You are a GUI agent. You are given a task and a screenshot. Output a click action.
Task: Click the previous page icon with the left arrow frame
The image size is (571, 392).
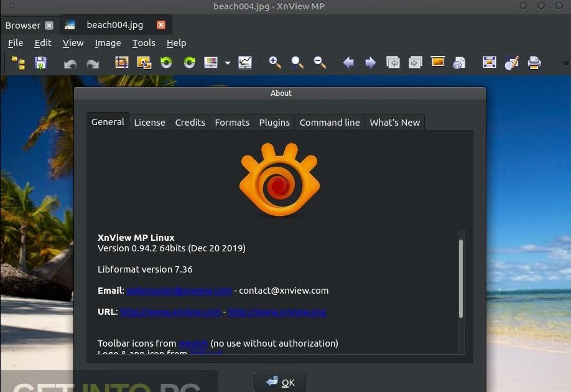[x=393, y=63]
